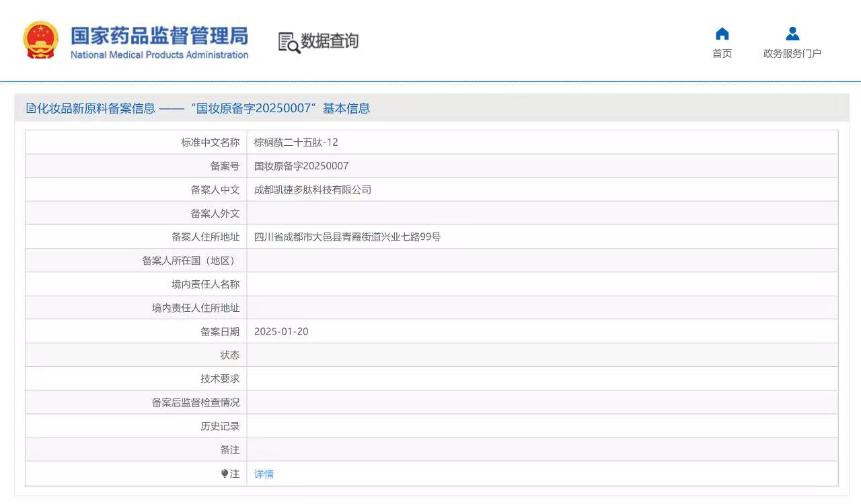Viewport: 861px width, 504px height.
Task: Select the 数据查询 label text
Action: point(330,41)
